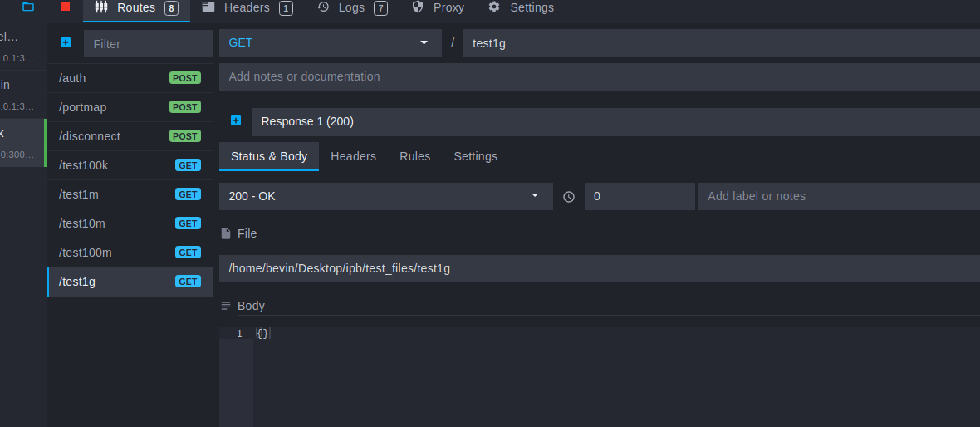980x427 pixels.
Task: Select the /test100k route
Action: 130,165
